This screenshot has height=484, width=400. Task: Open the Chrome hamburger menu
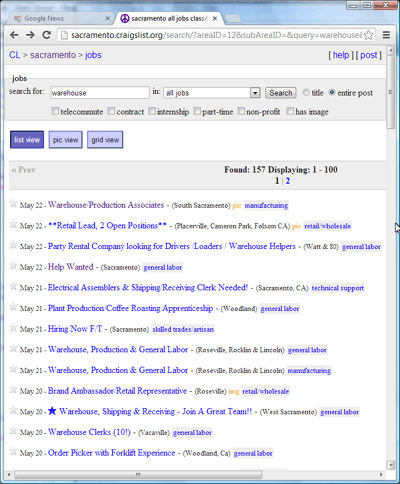coord(386,35)
